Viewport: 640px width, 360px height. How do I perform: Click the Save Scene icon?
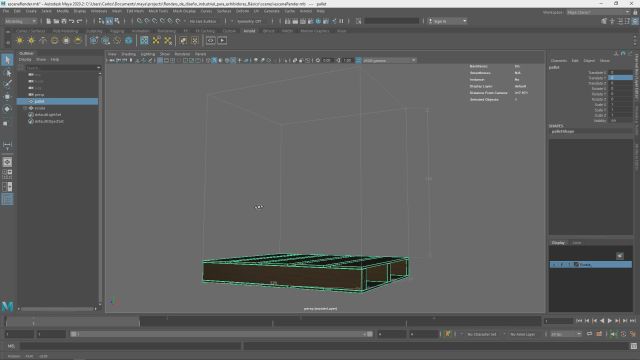coord(64,21)
